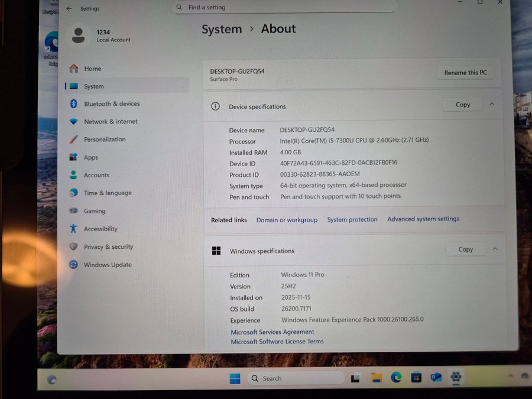Launch Microsoft Store from the taskbar
Image resolution: width=532 pixels, height=399 pixels.
(x=416, y=377)
